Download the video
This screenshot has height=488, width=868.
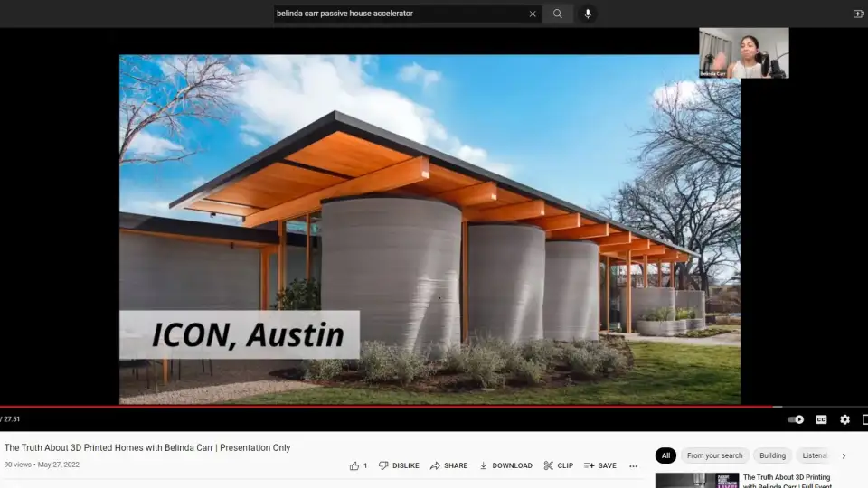coord(505,465)
